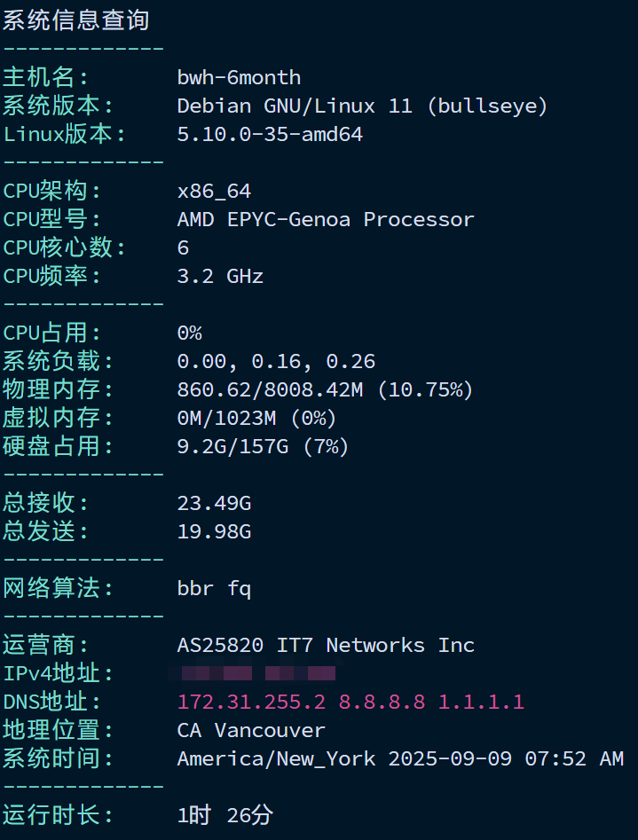The image size is (638, 840).
Task: Click the blurred IPv4 address
Action: coord(252,673)
